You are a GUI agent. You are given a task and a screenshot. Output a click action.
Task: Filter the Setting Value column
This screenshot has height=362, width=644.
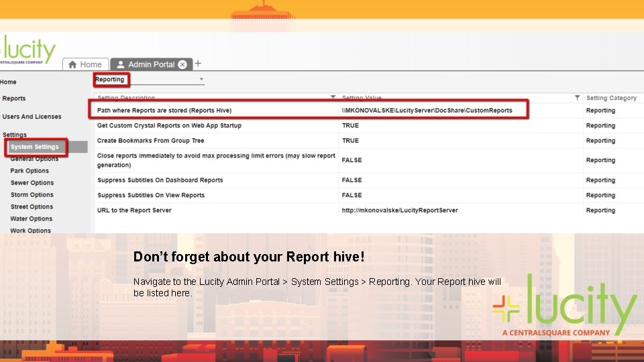click(x=577, y=98)
